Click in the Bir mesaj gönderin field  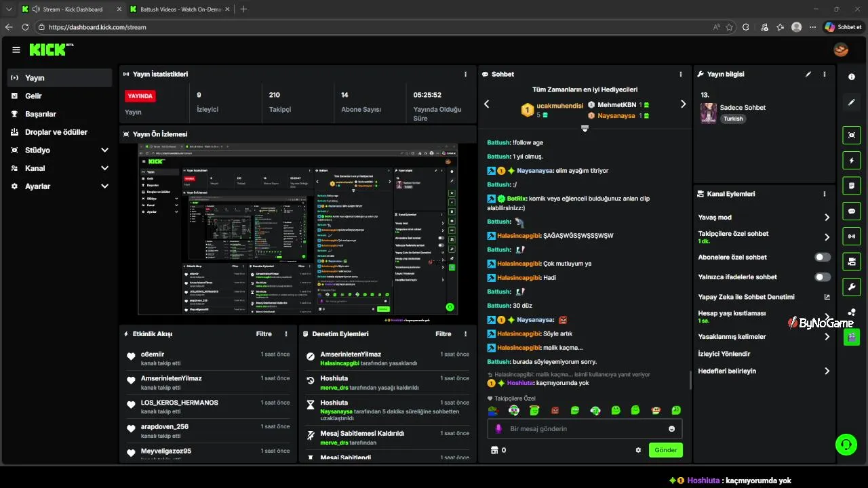tap(585, 429)
